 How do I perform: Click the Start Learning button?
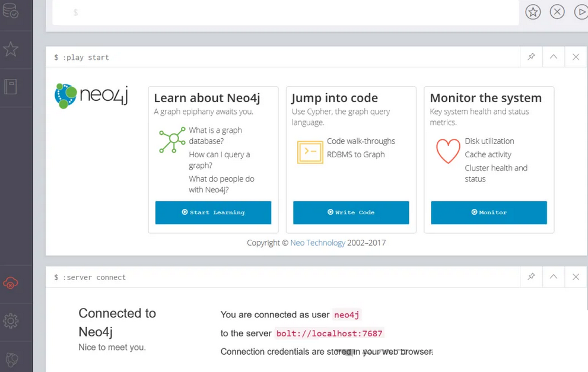[213, 212]
